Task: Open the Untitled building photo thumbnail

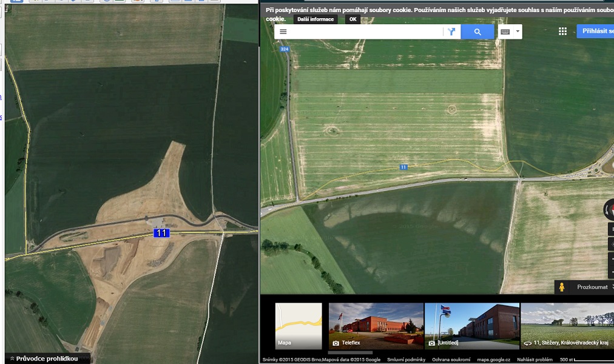Action: 471,326
